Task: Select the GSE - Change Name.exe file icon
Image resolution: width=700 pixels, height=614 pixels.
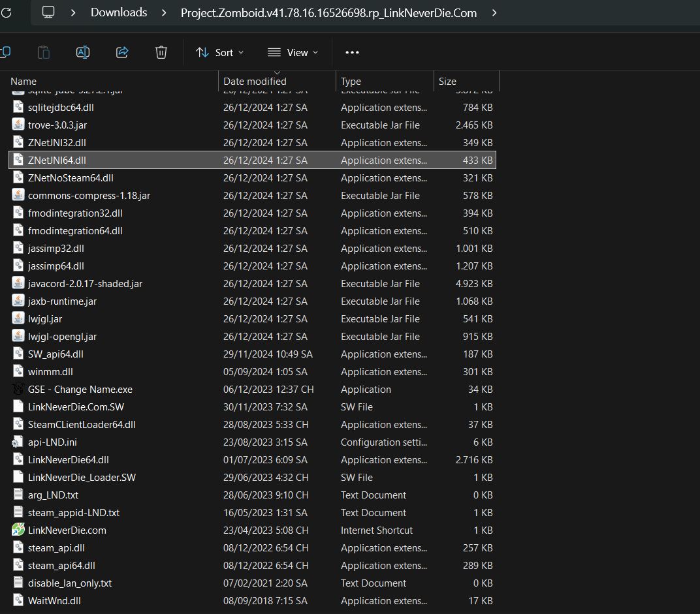Action: [x=18, y=389]
